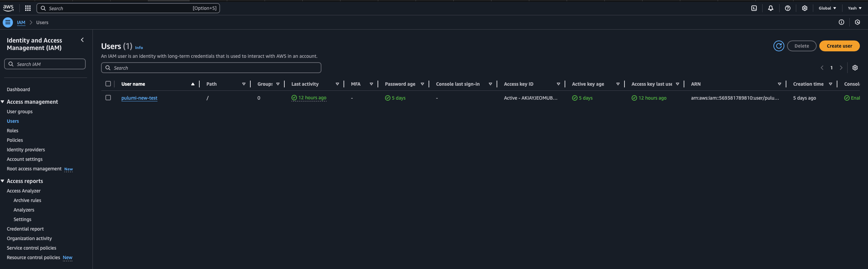The height and width of the screenshot is (269, 868).
Task: Open Archive rules under Access Analyzer
Action: [x=28, y=200]
